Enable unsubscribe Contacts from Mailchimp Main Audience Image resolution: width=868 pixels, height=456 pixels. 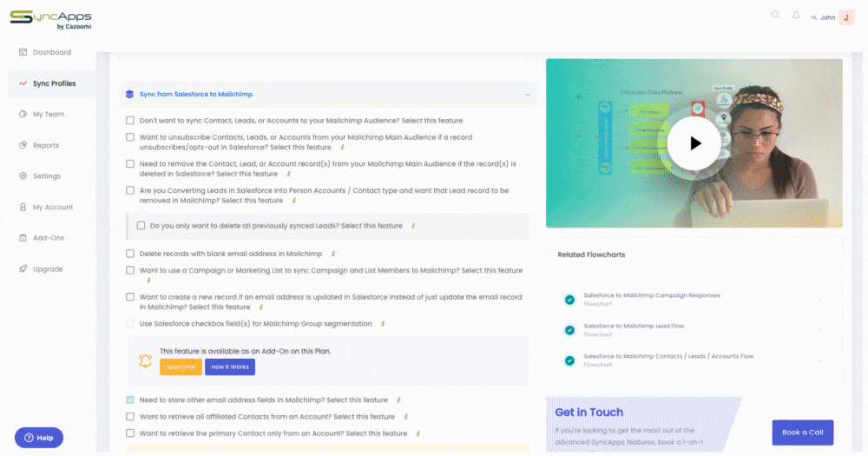[130, 137]
